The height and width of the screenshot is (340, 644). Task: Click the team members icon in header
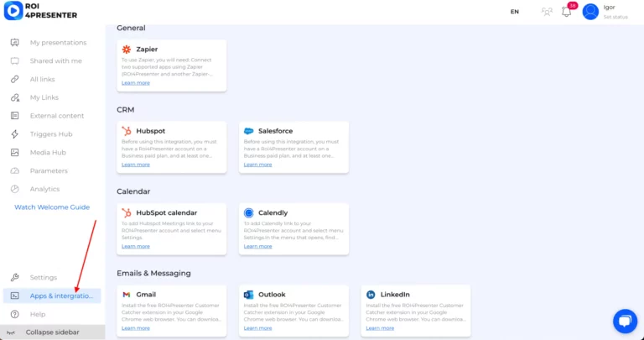point(547,12)
